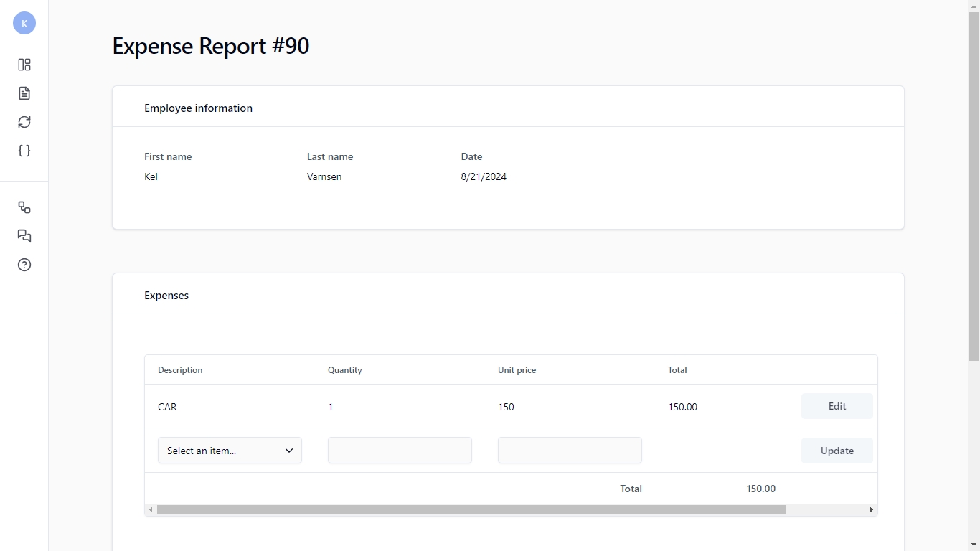
Task: Click the table's scroll right arrow
Action: click(x=872, y=510)
